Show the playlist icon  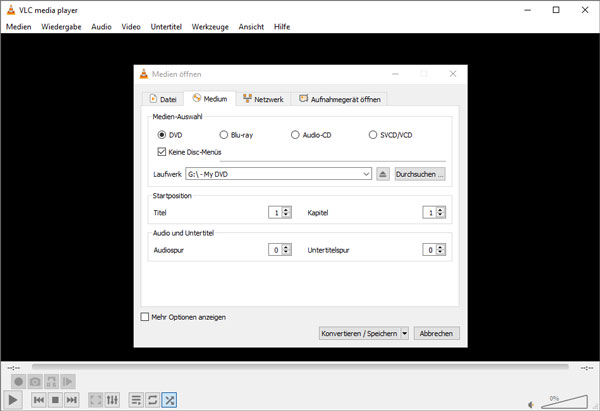click(x=136, y=400)
